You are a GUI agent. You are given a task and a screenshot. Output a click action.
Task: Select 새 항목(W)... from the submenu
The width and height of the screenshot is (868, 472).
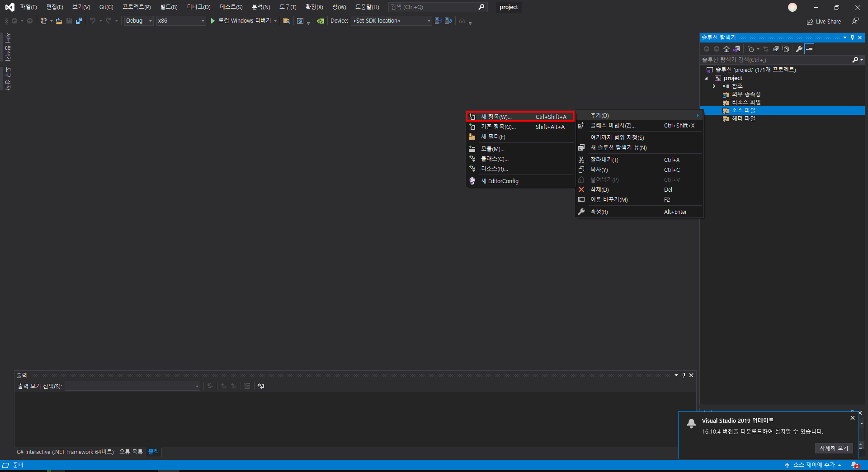point(520,117)
